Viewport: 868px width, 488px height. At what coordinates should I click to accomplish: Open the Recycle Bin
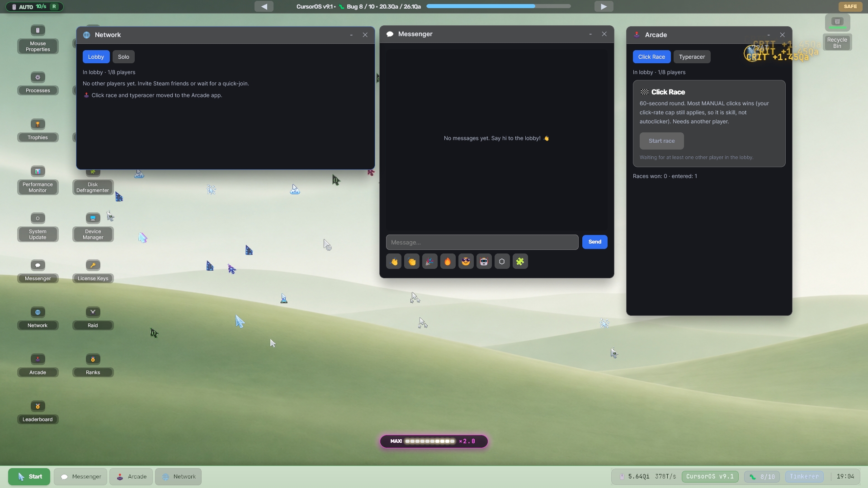coord(837,33)
